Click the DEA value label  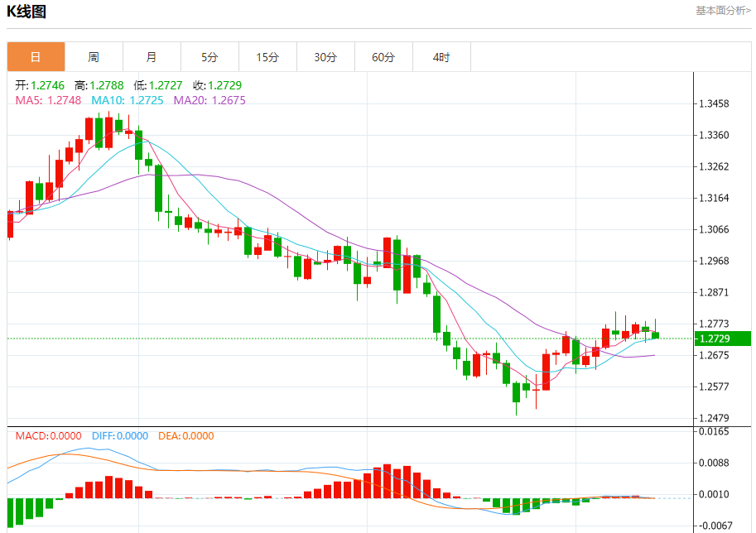[186, 435]
